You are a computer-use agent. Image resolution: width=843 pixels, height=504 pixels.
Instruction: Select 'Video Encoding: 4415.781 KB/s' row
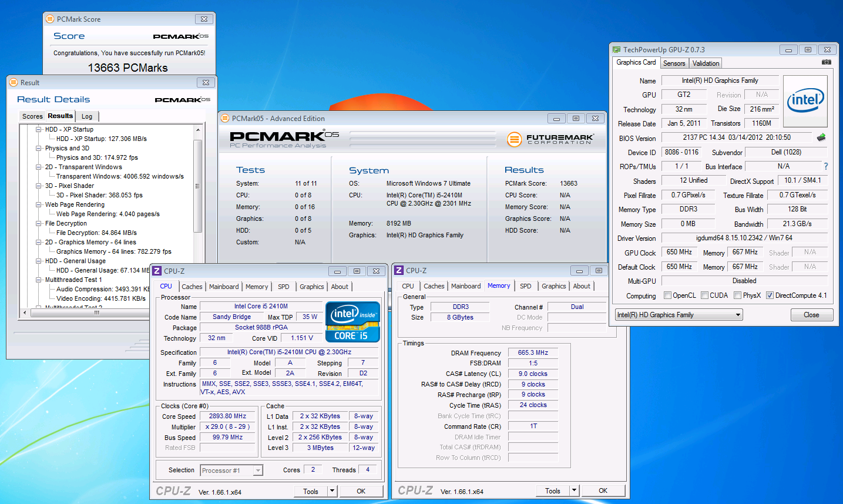[101, 298]
